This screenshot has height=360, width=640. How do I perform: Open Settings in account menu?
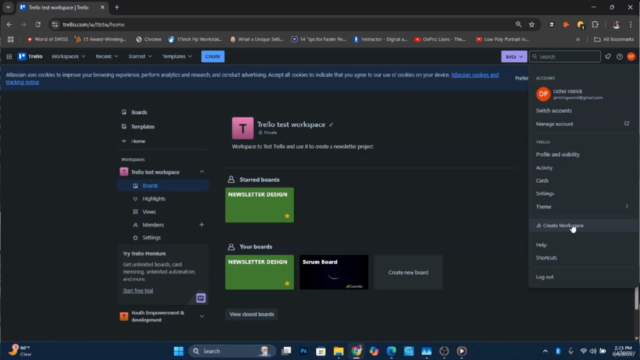tap(545, 193)
